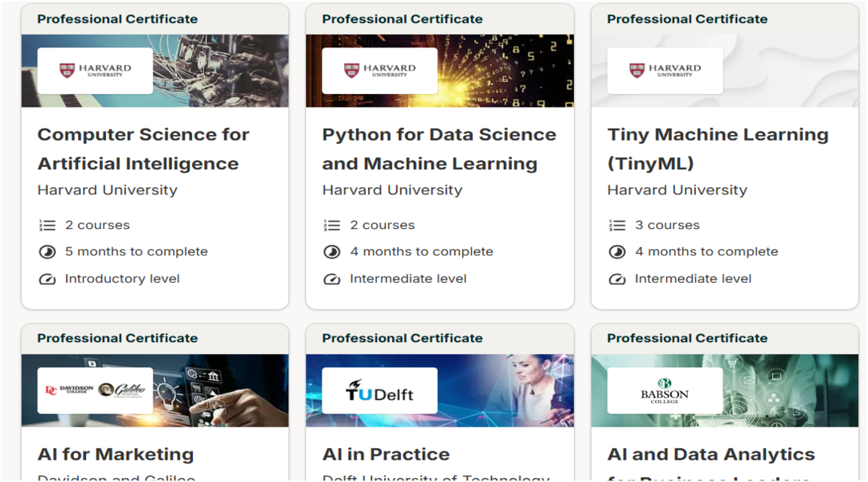Open Computer Science for Artificial Intelligence title
Viewport: 868px width, 482px height.
click(x=143, y=149)
